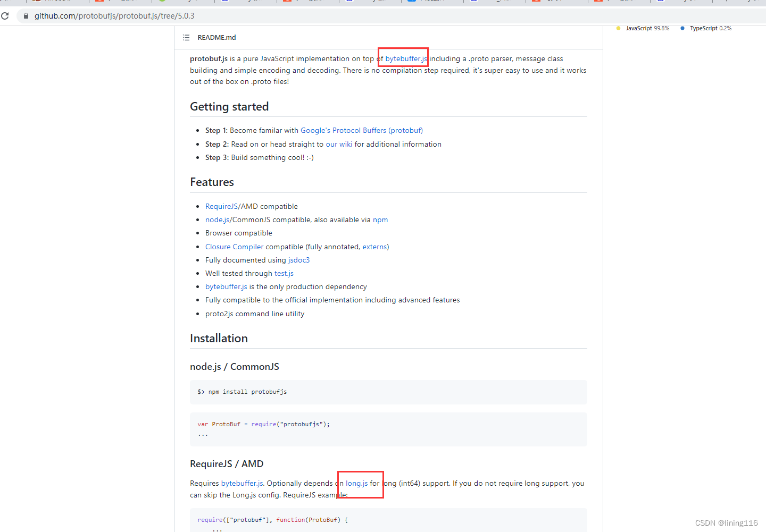
Task: Click the 'Step 3: Build something cool' item
Action: tap(260, 158)
